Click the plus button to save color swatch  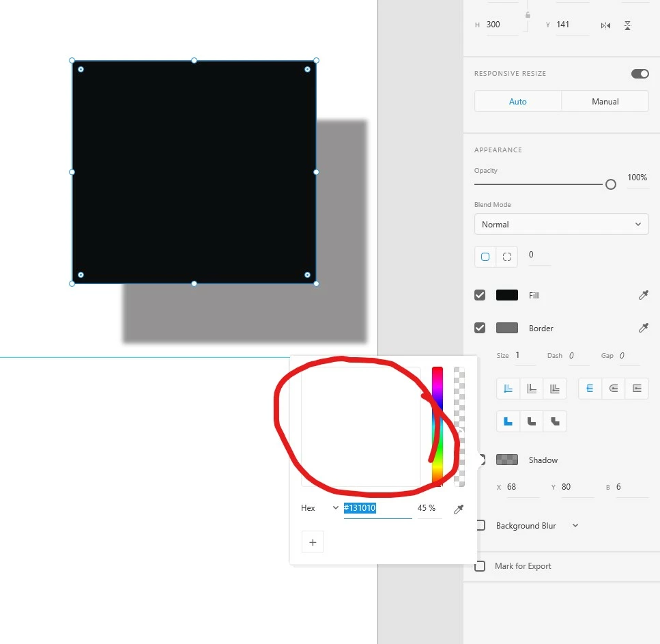click(313, 542)
